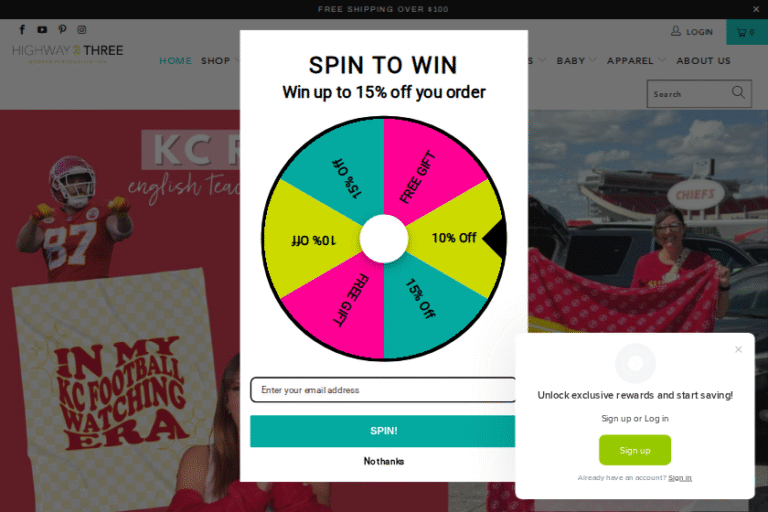Open the YouTube social icon
This screenshot has height=512, width=768.
point(42,30)
